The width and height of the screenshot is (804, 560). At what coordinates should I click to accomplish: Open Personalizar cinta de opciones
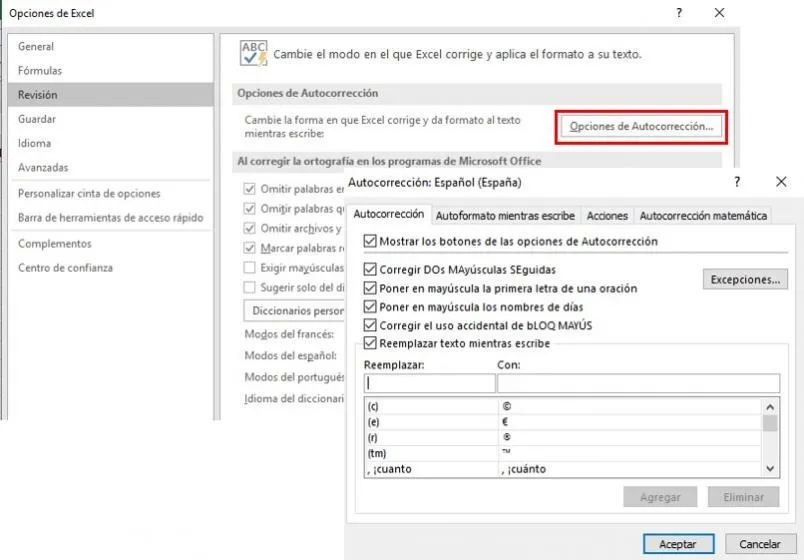111,193
